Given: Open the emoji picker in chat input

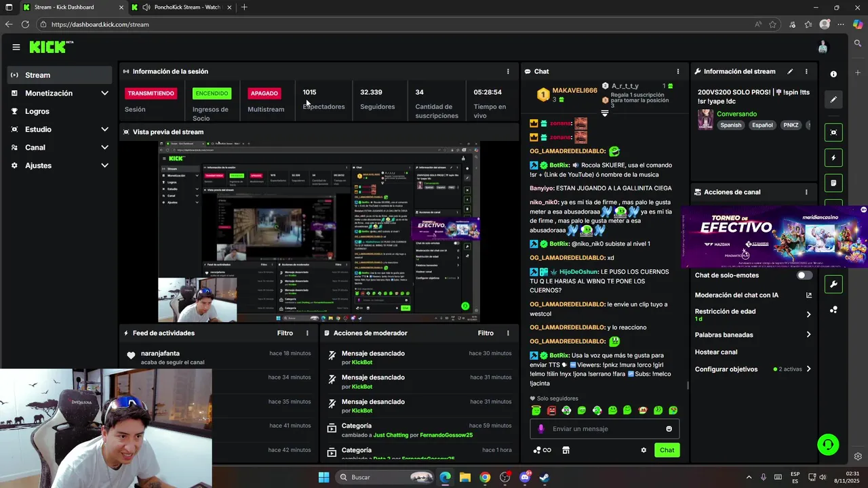Looking at the screenshot, I should point(669,428).
